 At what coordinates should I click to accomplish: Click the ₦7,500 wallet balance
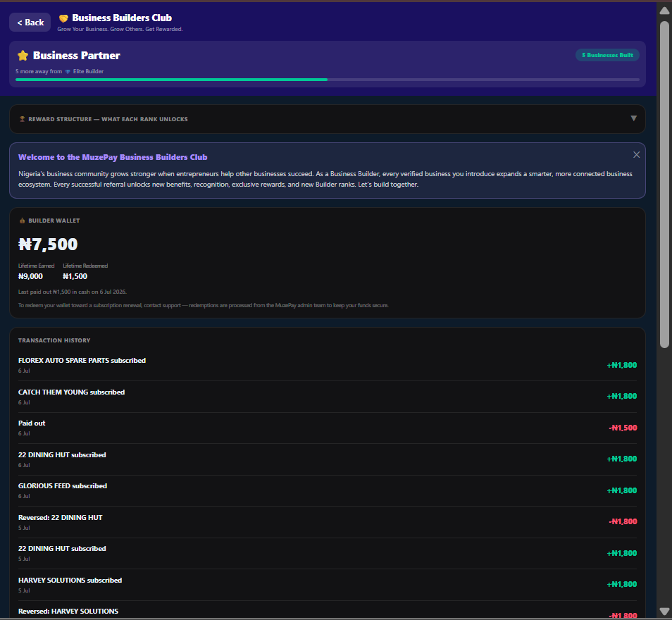point(48,244)
